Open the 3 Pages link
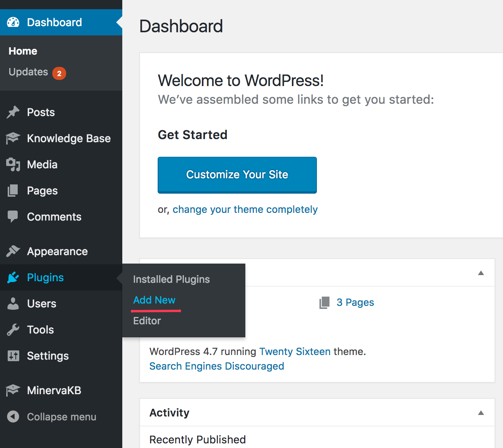Viewport: 503px width, 448px height. click(355, 302)
